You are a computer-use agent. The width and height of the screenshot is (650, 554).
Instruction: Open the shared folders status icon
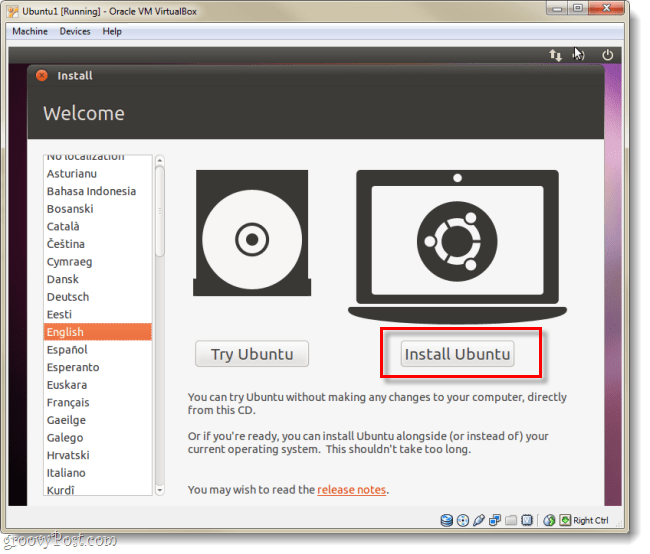coord(511,520)
